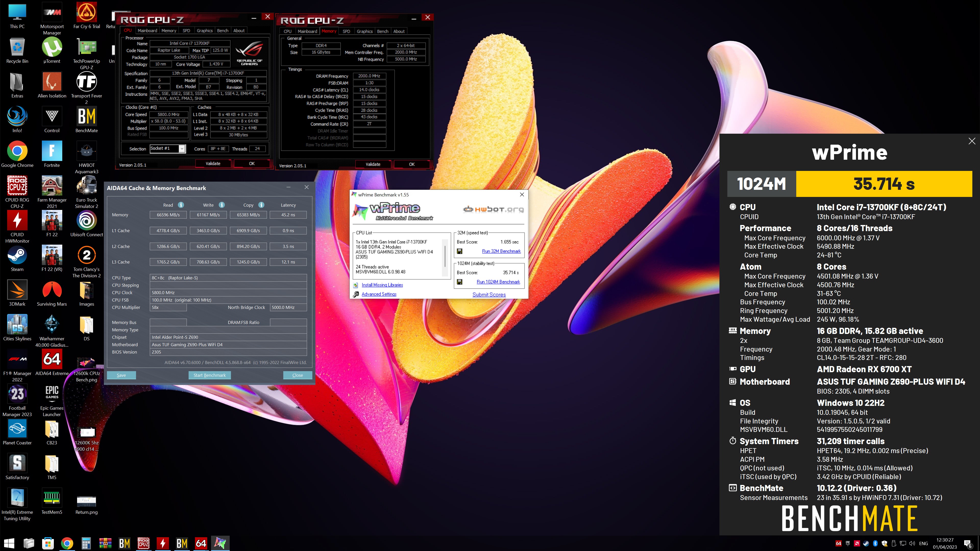The image size is (980, 551).
Task: Open File Explorer from the taskbar
Action: pyautogui.click(x=29, y=543)
